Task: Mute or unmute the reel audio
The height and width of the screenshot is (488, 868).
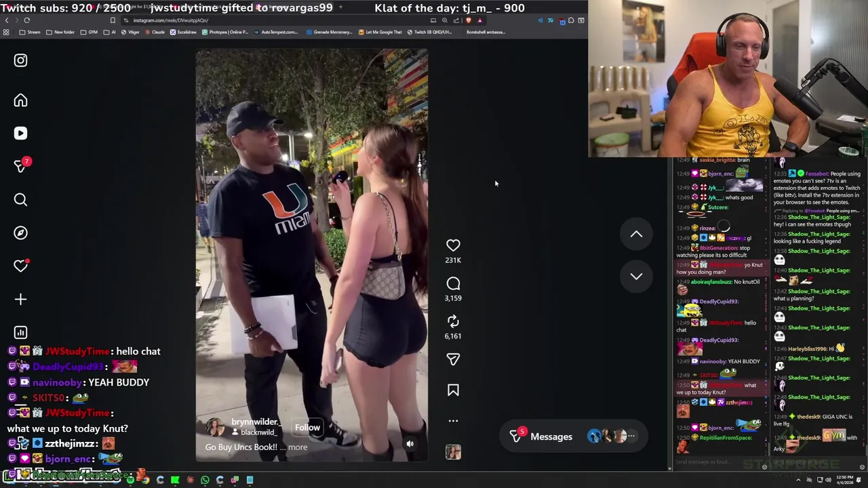Action: coord(410,444)
